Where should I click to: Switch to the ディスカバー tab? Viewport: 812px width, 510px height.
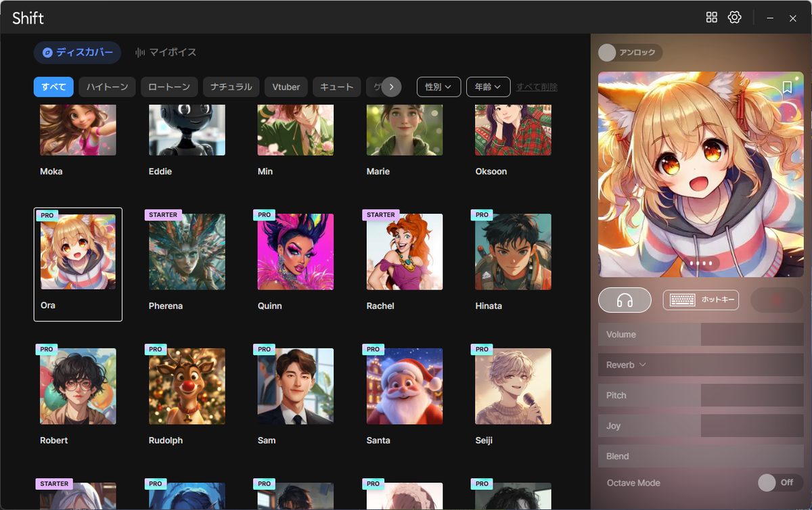[x=77, y=52]
